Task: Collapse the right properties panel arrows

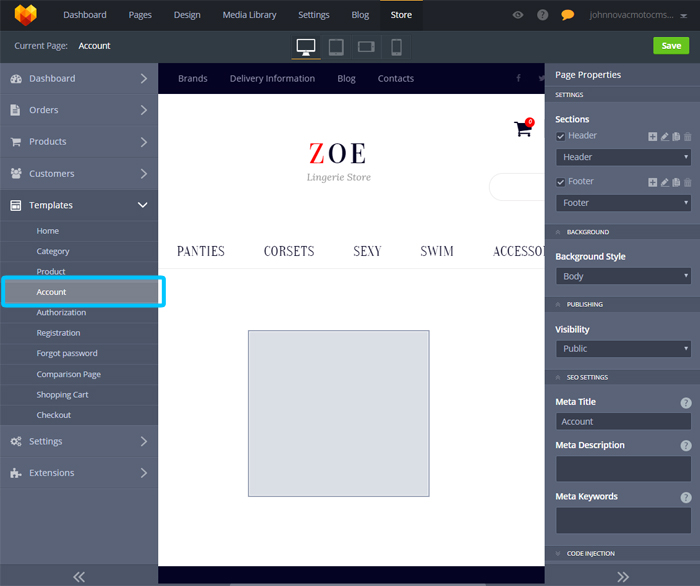Action: pos(623,577)
